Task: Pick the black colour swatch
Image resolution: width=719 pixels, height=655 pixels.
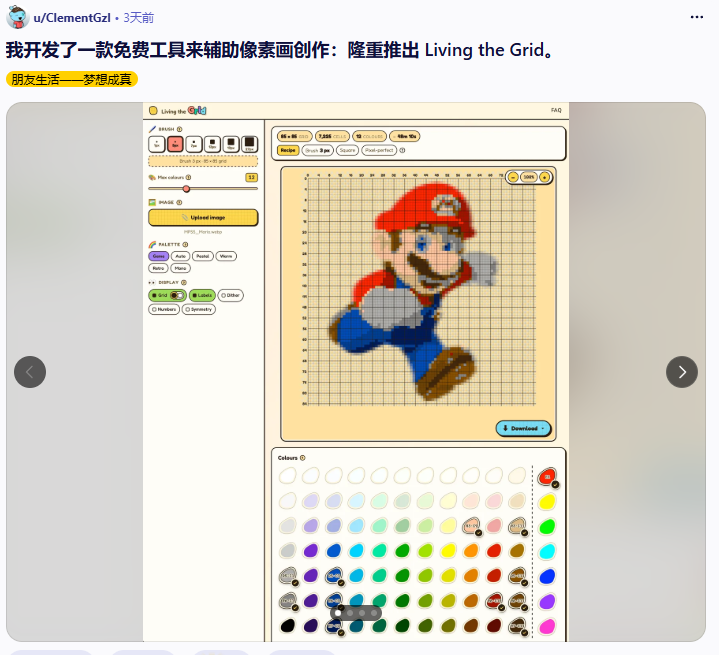Action: tap(288, 625)
